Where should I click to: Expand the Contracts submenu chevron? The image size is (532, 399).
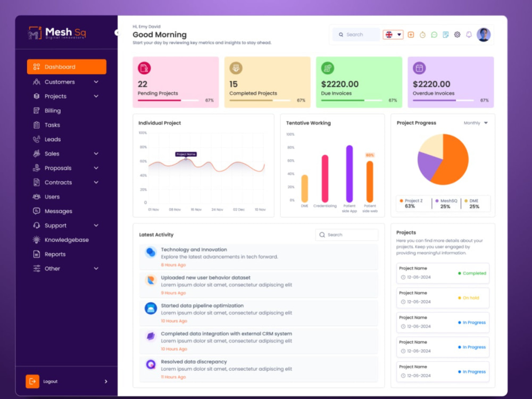coord(96,182)
